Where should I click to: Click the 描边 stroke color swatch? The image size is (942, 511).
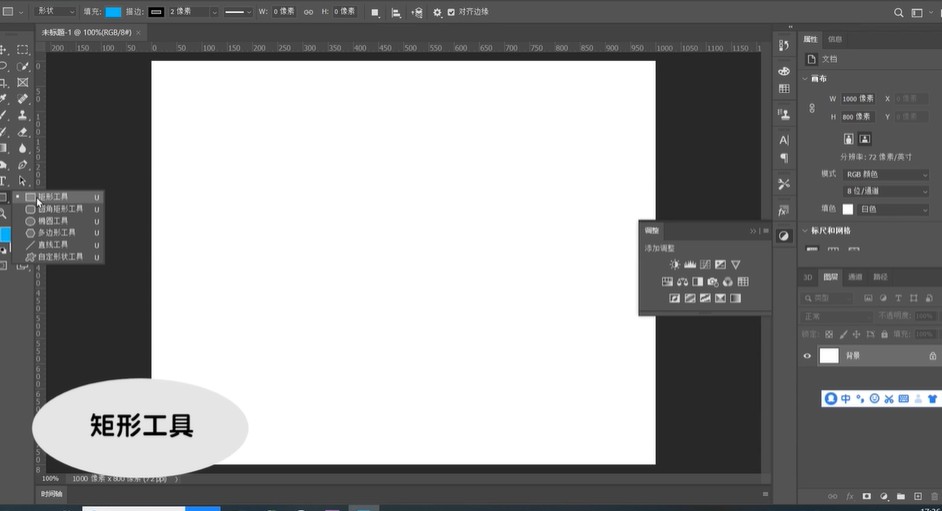point(156,12)
